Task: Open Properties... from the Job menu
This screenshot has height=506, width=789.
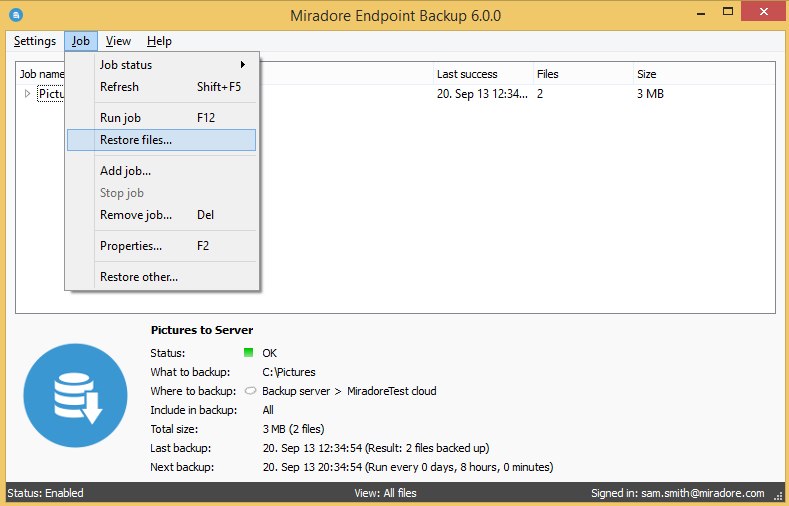Action: coord(162,246)
